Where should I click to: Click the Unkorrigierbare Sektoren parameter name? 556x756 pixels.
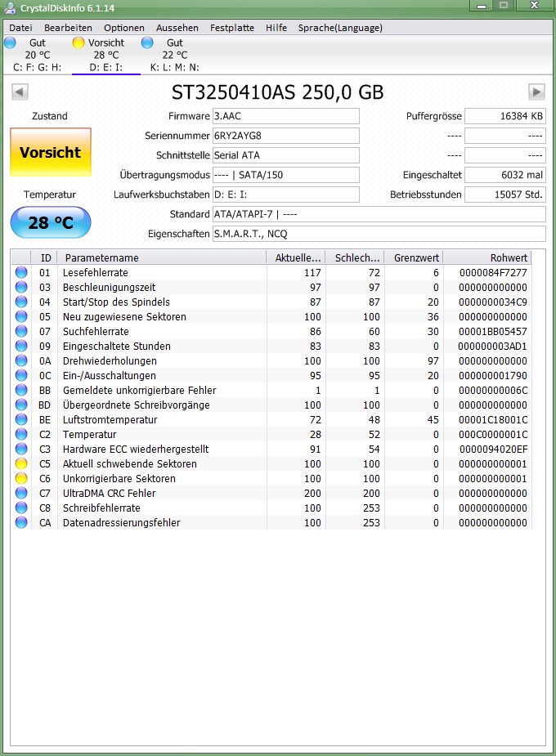[119, 478]
